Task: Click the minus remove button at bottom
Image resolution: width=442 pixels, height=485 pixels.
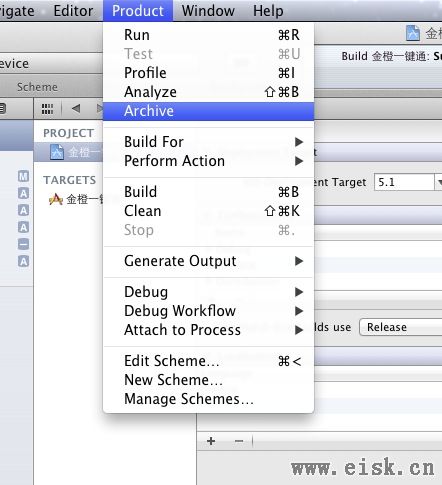Action: click(x=239, y=441)
